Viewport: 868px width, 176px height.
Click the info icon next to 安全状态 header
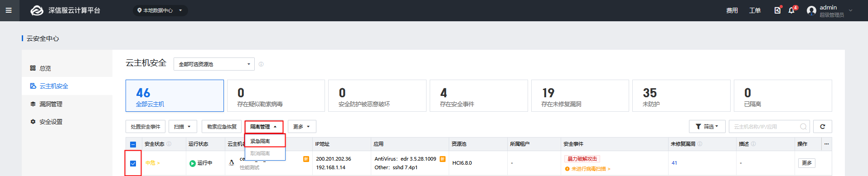point(169,144)
